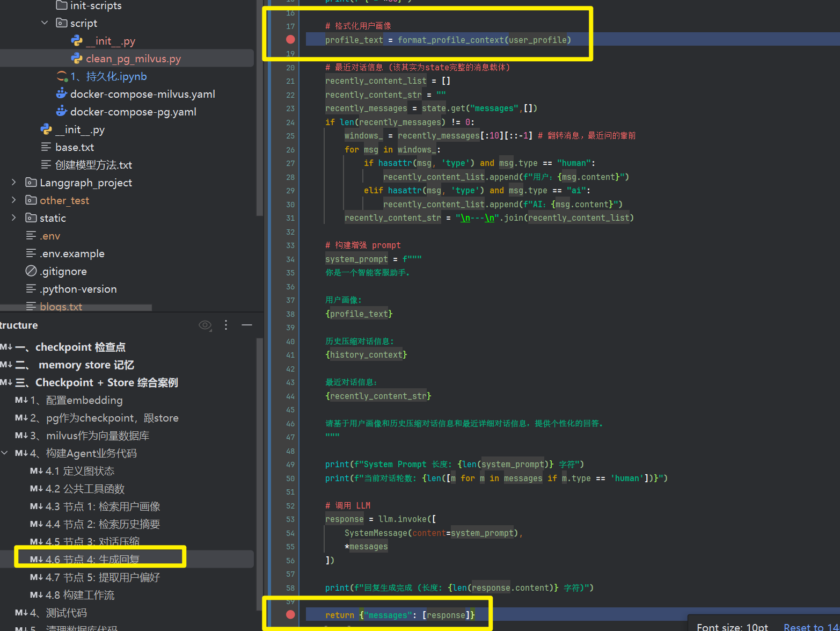Image resolution: width=840 pixels, height=631 pixels.
Task: Click the project tree vertical scrollbar
Action: [260, 107]
